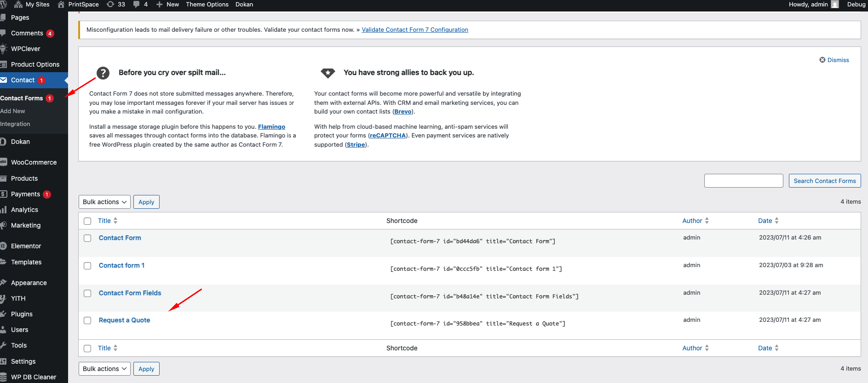Click the Contact envelope icon

coord(3,80)
